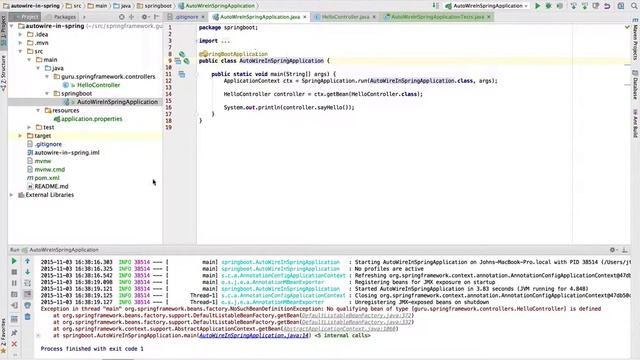Image resolution: width=640 pixels, height=360 pixels.
Task: Run AutoWireInSpringApplication with green play button in top toolbar
Action: [x=538, y=6]
